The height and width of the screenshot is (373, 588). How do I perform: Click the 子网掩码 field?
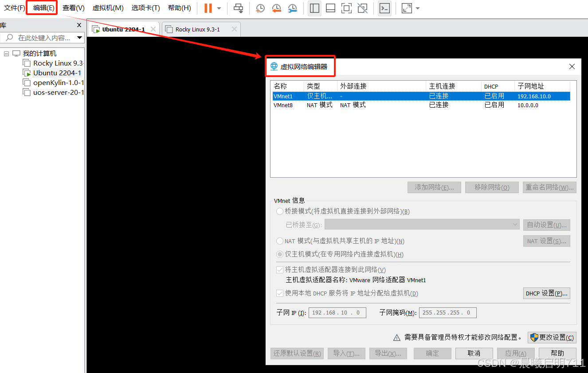click(x=448, y=313)
